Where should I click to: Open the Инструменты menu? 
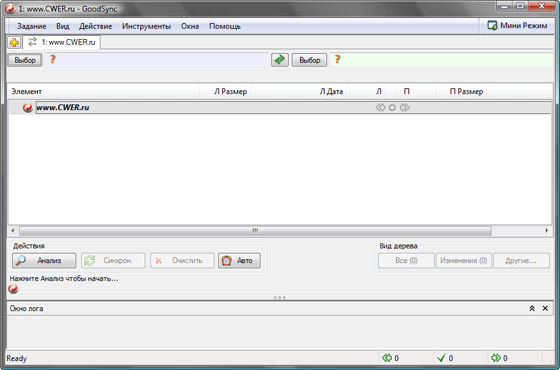(146, 26)
